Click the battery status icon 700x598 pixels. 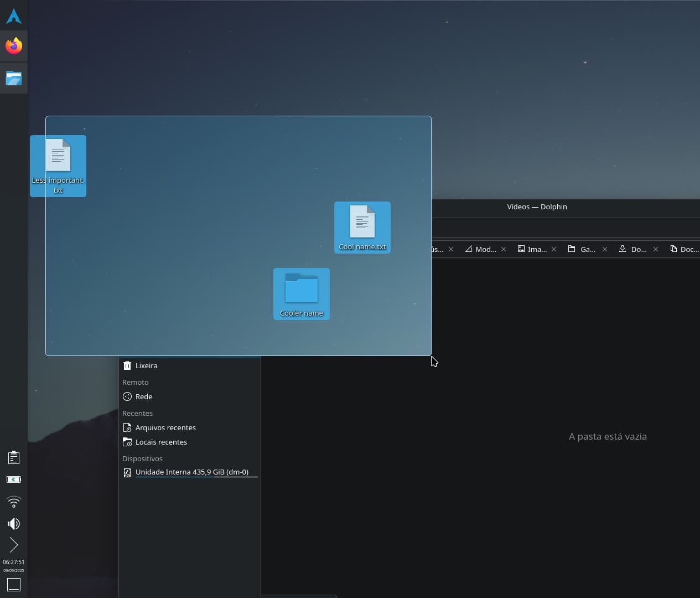(14, 480)
